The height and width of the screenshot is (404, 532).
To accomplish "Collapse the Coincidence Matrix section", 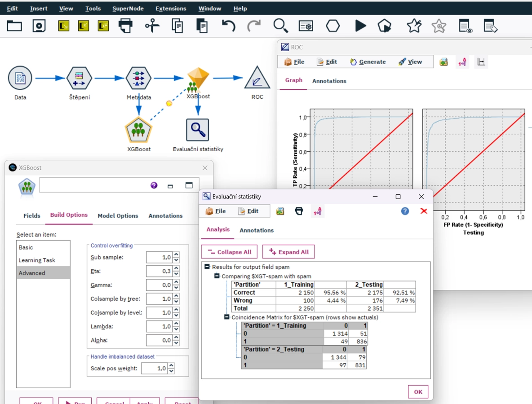I will click(226, 317).
